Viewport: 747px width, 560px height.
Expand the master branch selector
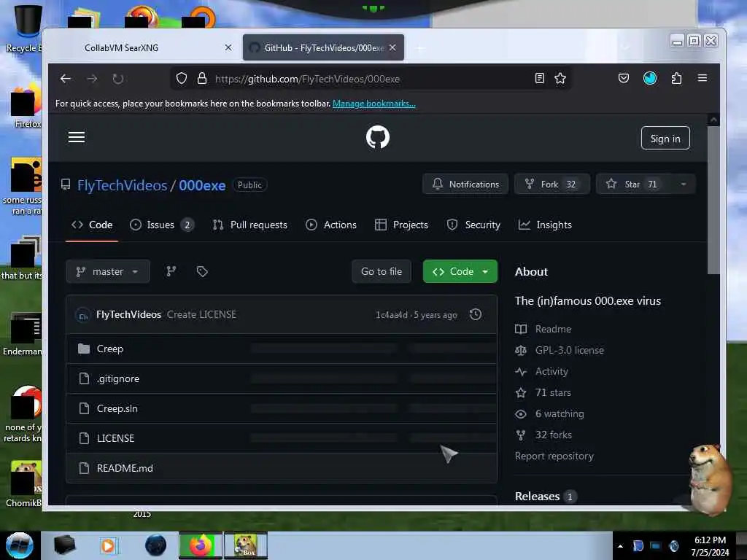pos(108,271)
